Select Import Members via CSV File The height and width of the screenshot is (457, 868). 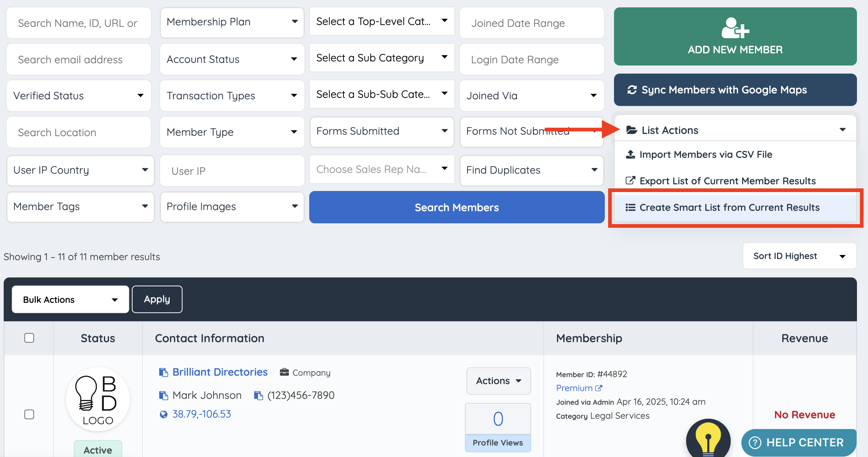705,155
